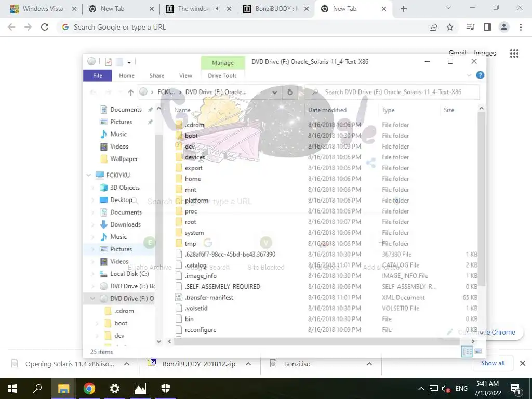Expand the Local Disk (C:) tree node

click(92, 274)
